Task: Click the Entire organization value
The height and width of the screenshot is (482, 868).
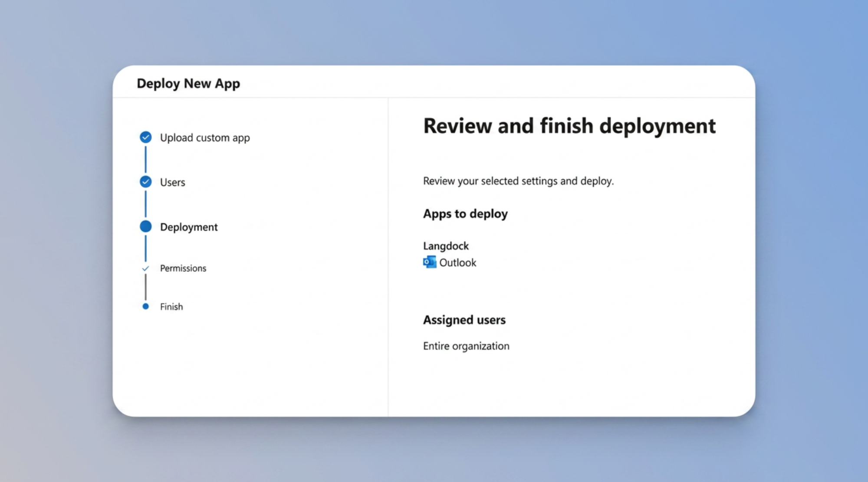Action: [466, 346]
